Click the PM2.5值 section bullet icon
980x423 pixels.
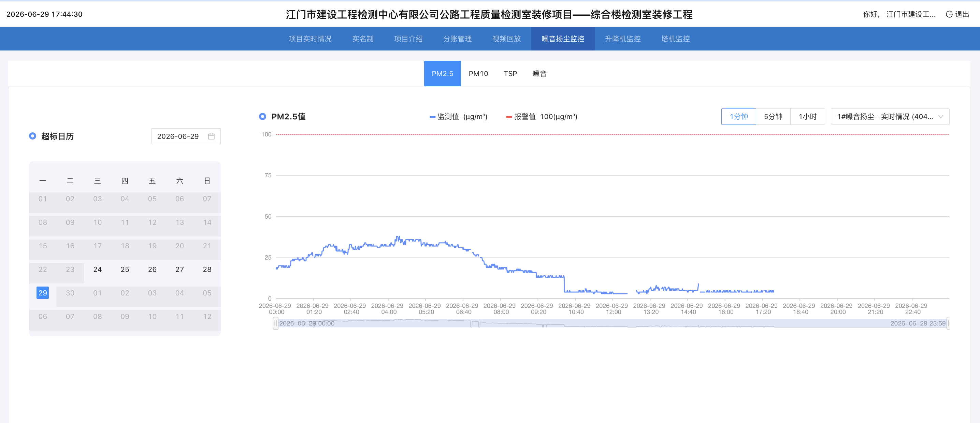(x=262, y=116)
